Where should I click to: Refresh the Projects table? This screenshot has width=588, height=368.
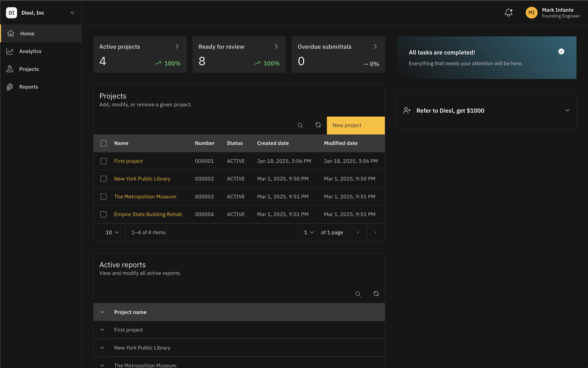[x=318, y=125]
